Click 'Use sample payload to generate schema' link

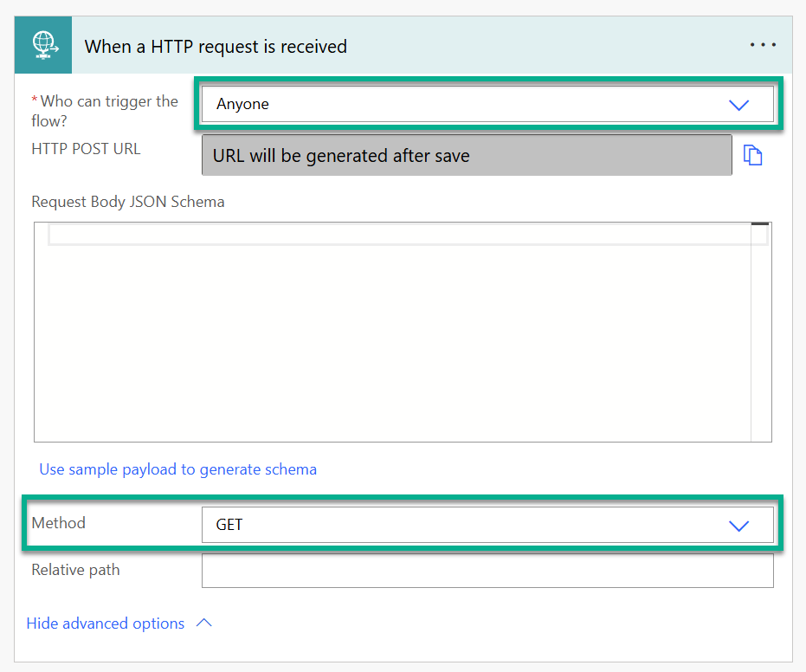177,469
